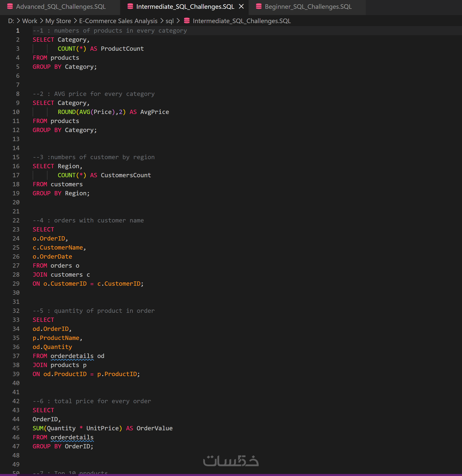Click 'numbers of customer by region' comment
This screenshot has width=462, height=476.
point(102,157)
